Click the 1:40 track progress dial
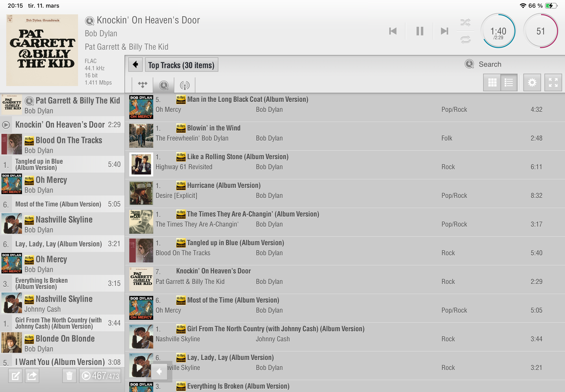Image resolution: width=565 pixels, height=392 pixels. 498,31
